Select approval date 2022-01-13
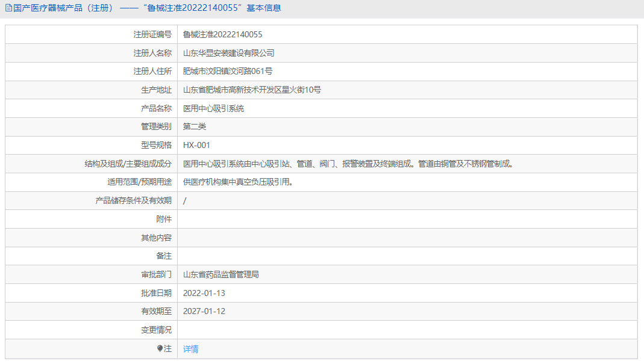The image size is (644, 364). [204, 293]
